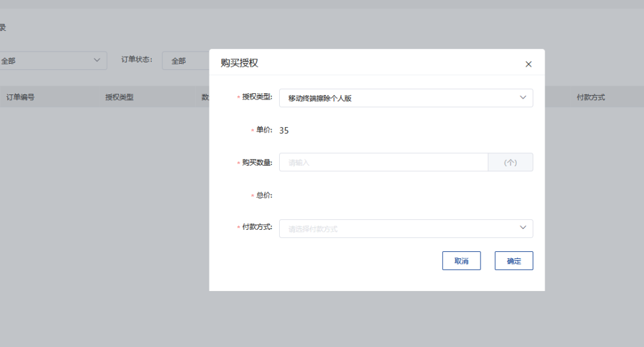The image size is (644, 347).
Task: Click the chevron on the leftmost 全部 filter
Action: pos(97,60)
